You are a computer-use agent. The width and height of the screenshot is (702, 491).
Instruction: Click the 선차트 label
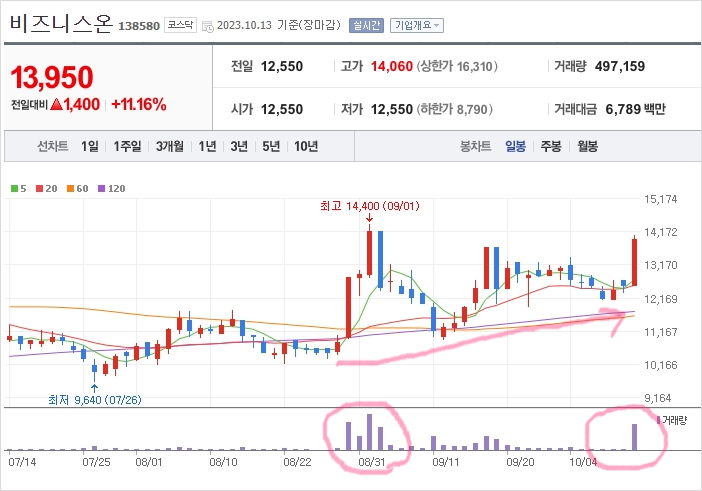(52, 146)
